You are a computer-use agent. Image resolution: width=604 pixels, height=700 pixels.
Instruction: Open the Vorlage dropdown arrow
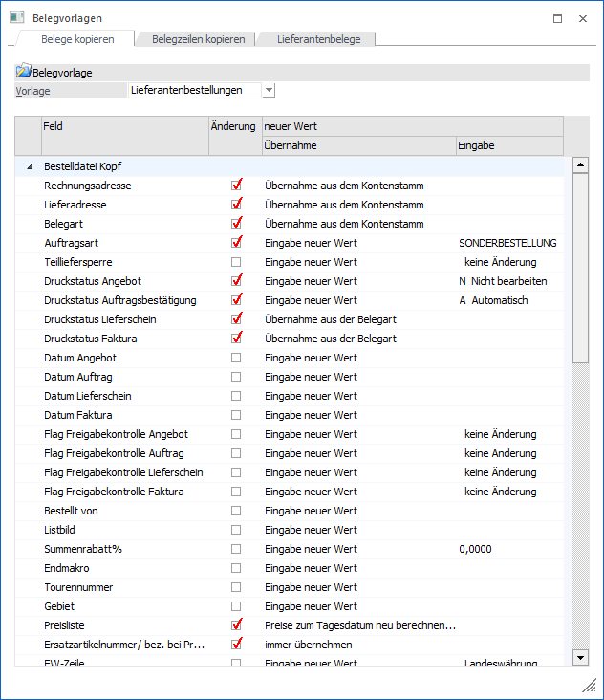click(269, 90)
